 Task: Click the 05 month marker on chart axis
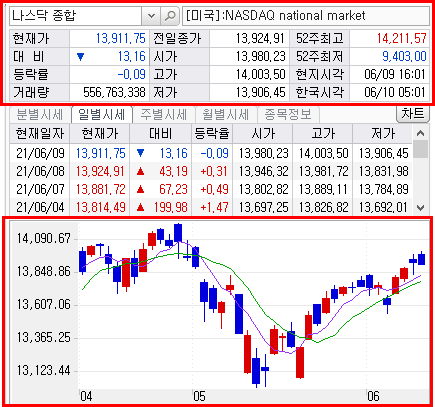coord(199,396)
